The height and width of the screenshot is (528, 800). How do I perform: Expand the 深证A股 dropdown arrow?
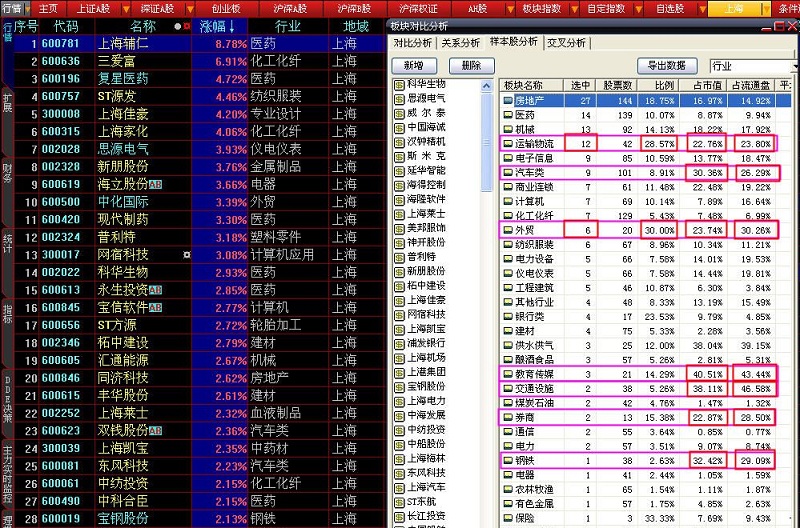[x=190, y=9]
